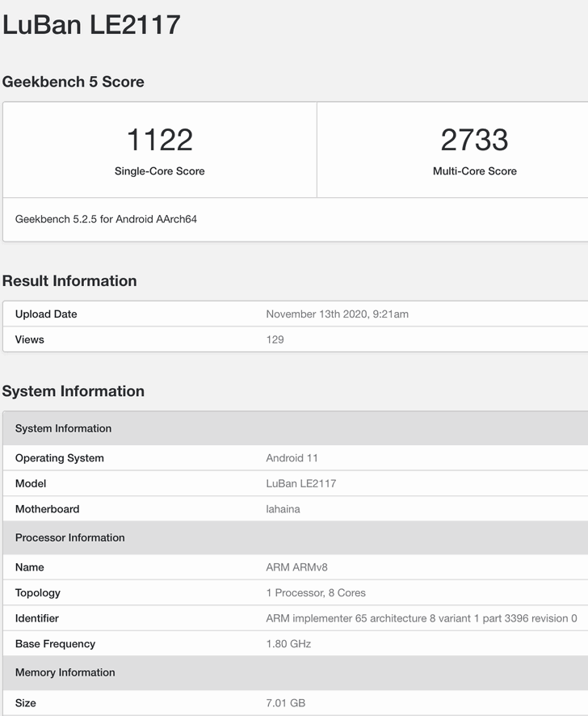Click the Views row label
Image resolution: width=588 pixels, height=716 pixels.
point(30,339)
